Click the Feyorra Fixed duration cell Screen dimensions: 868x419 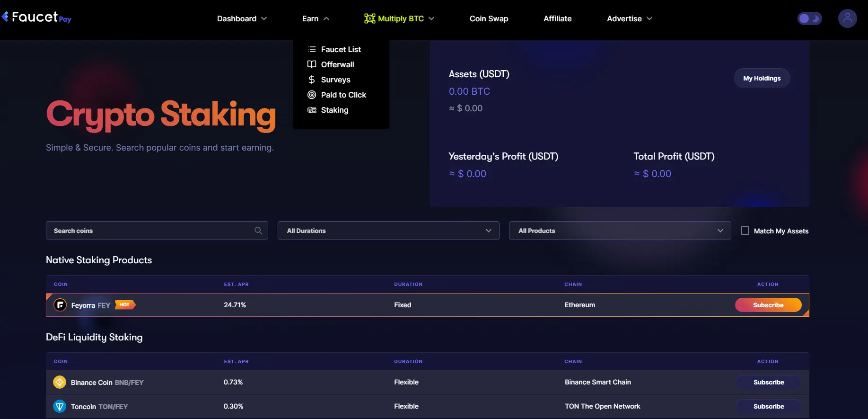[403, 305]
